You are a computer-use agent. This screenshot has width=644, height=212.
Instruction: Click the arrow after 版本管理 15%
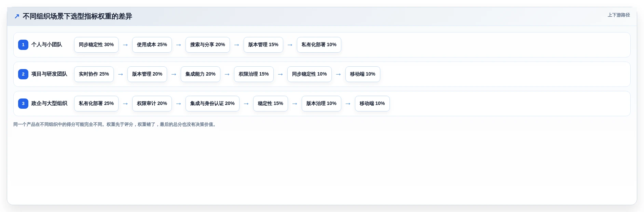pyautogui.click(x=290, y=45)
